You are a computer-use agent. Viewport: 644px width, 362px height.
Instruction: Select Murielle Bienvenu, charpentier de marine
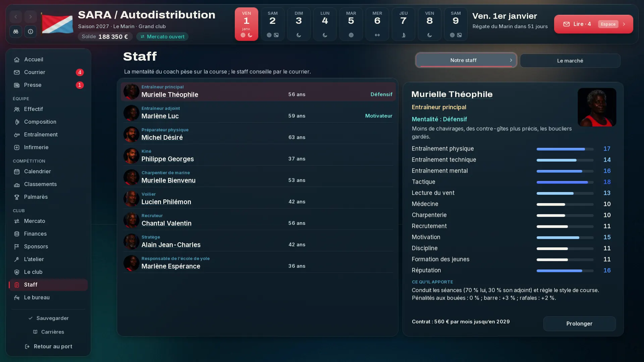pyautogui.click(x=258, y=177)
